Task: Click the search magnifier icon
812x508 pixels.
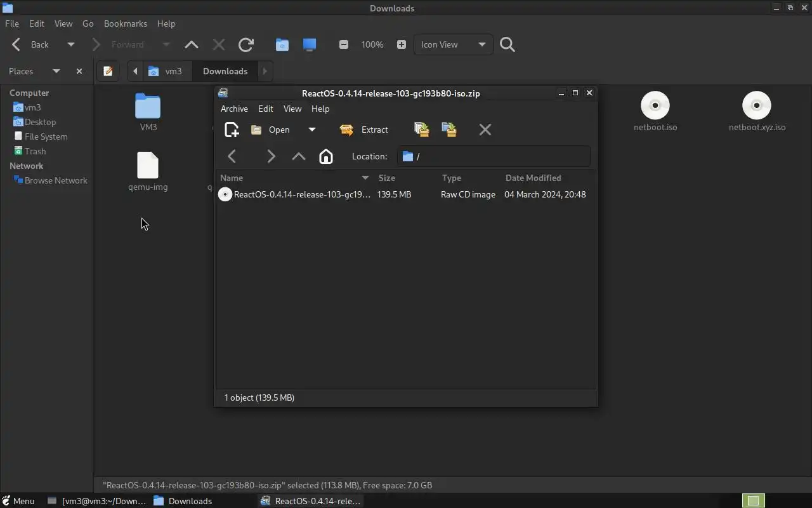Action: point(507,44)
